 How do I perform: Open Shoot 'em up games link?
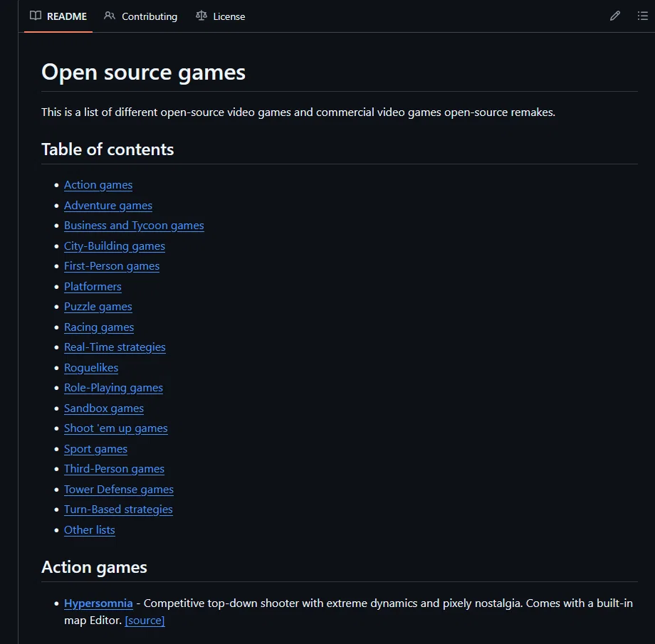(116, 428)
